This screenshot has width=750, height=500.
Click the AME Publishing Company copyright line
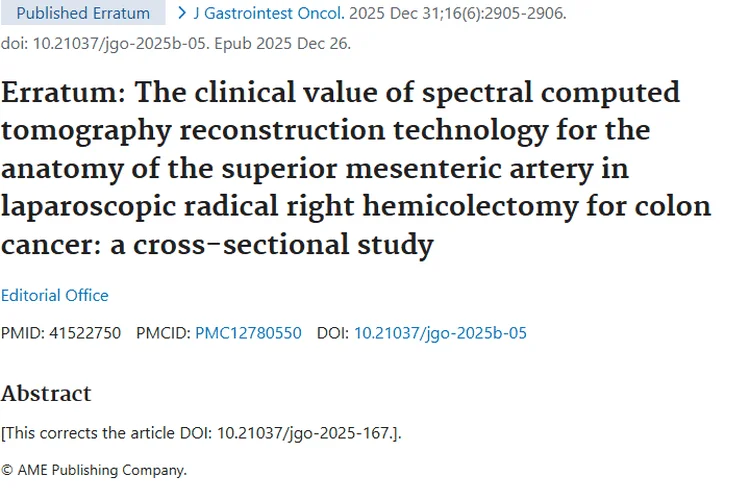pyautogui.click(x=94, y=470)
